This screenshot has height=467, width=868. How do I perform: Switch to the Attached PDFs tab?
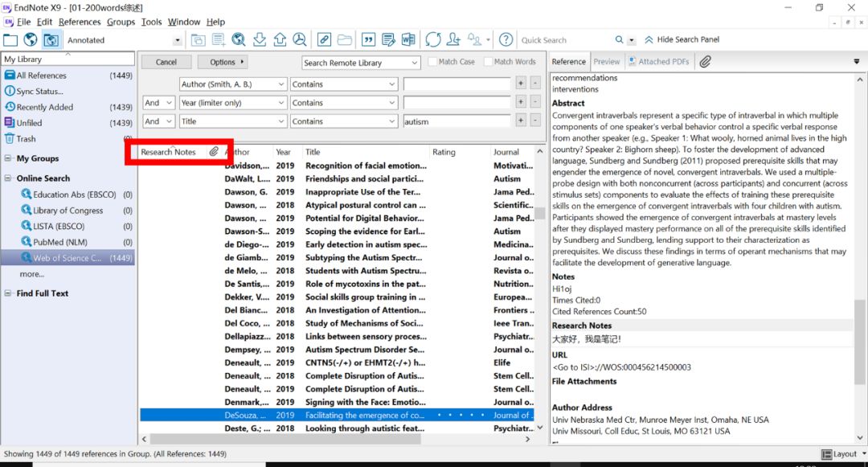[x=659, y=61]
